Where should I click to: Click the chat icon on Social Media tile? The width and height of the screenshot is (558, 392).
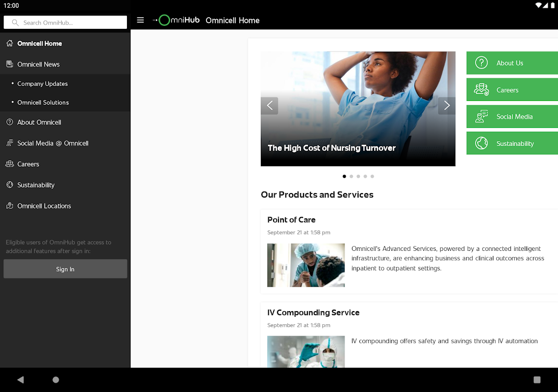[481, 116]
